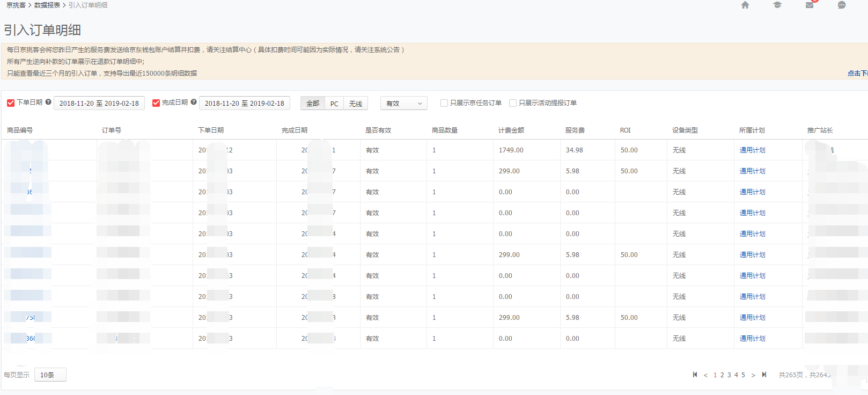Enable 只展示活动提报订单 checkbox

[x=513, y=103]
